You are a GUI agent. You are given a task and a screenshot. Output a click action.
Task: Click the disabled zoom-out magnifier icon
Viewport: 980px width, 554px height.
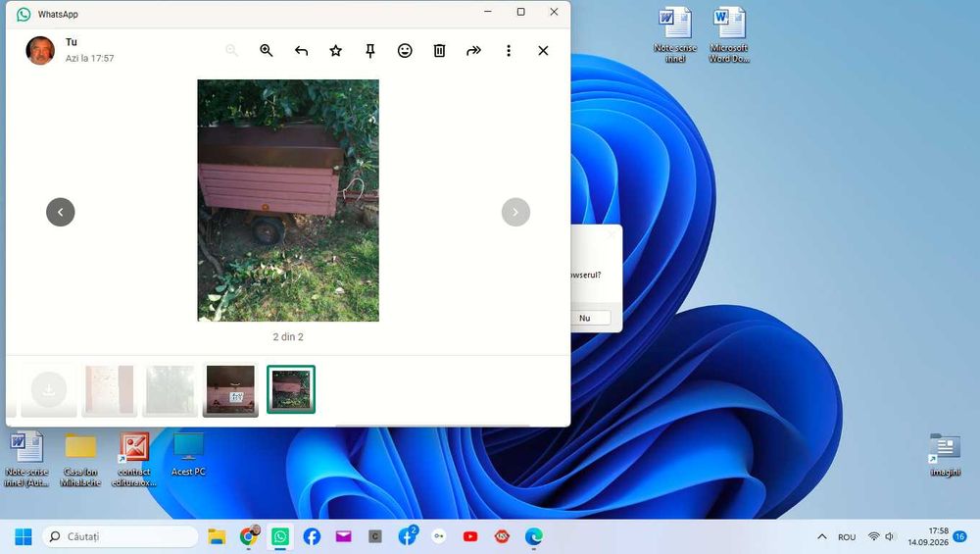click(232, 51)
